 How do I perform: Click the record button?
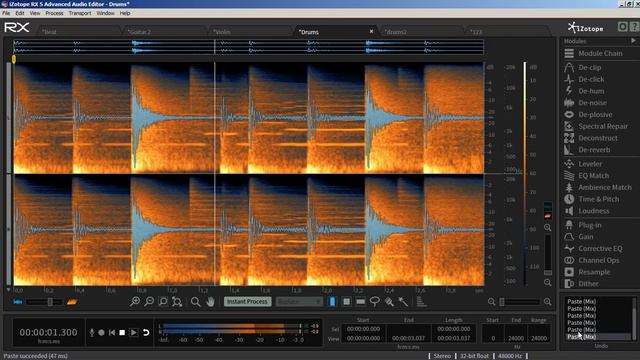pos(101,333)
